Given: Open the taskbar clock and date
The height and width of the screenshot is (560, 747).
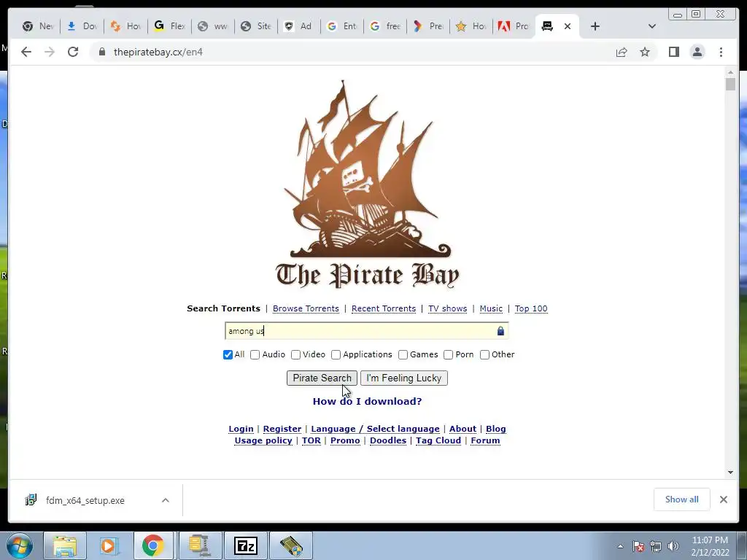Looking at the screenshot, I should click(x=711, y=546).
